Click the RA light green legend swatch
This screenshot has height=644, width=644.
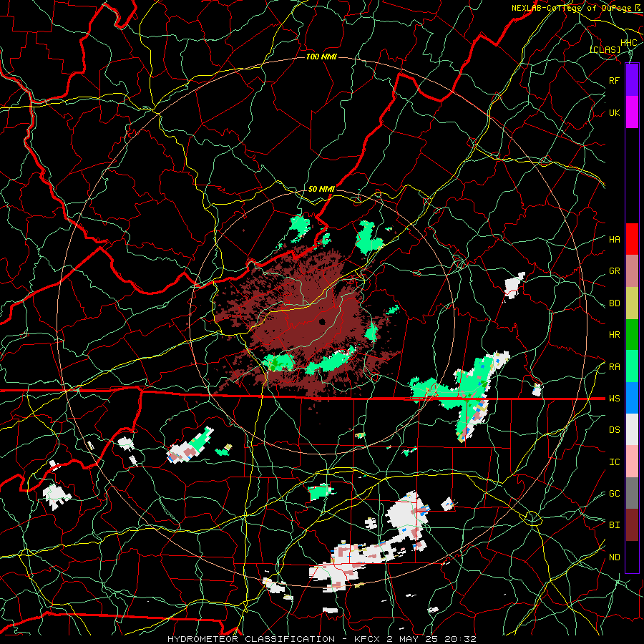632,366
